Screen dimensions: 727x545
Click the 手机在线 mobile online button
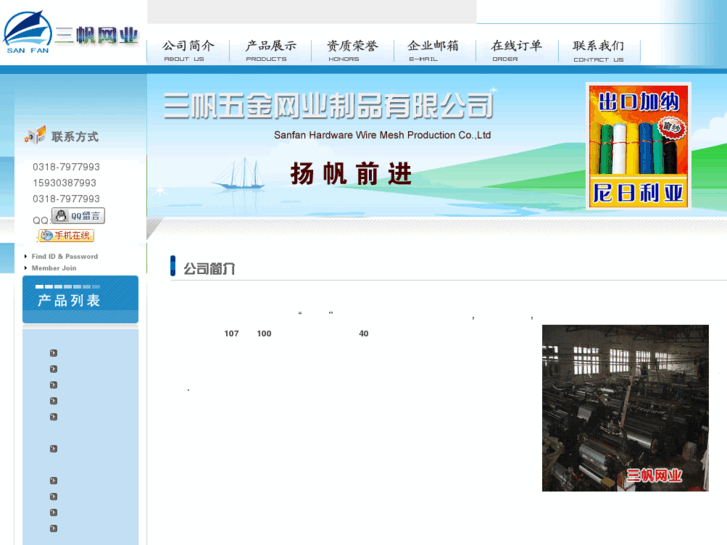coord(66,236)
